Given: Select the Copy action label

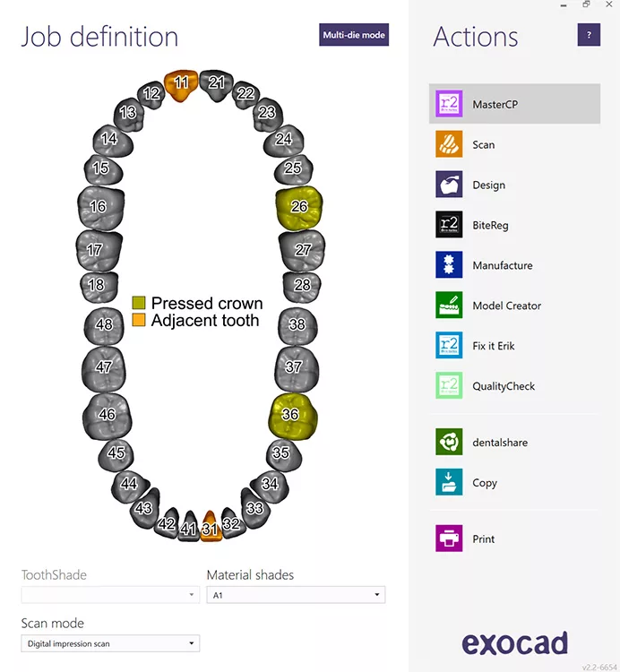Looking at the screenshot, I should coord(485,482).
